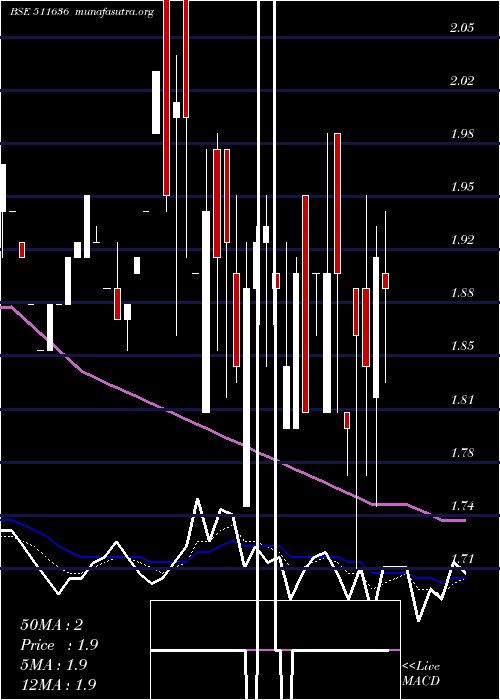Click the munafasutra.org source text
The width and height of the screenshot is (500, 700).
point(115,13)
